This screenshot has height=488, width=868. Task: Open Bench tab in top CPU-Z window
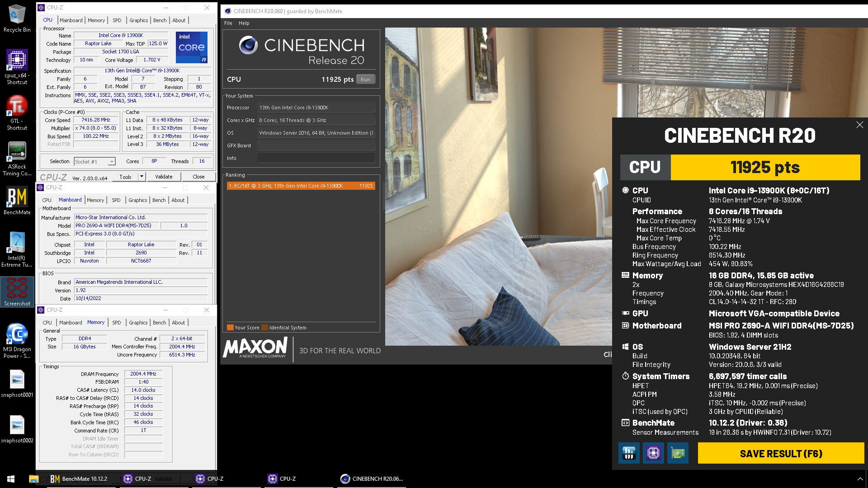[x=160, y=20]
